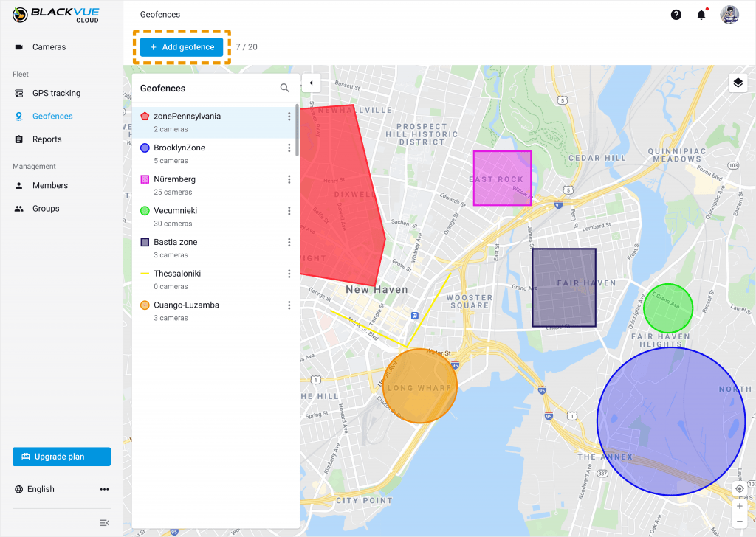
Task: Open Members management
Action: [x=50, y=185]
